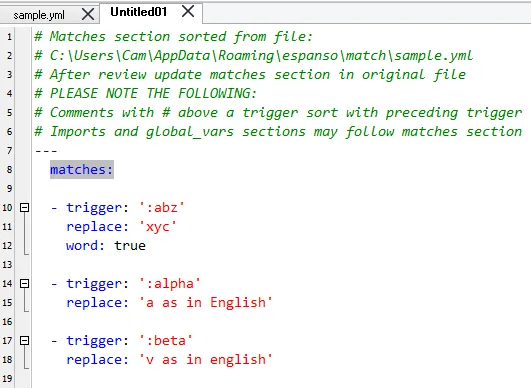Click the ':beta' trigger value
The width and height of the screenshot is (531, 388).
tap(166, 340)
